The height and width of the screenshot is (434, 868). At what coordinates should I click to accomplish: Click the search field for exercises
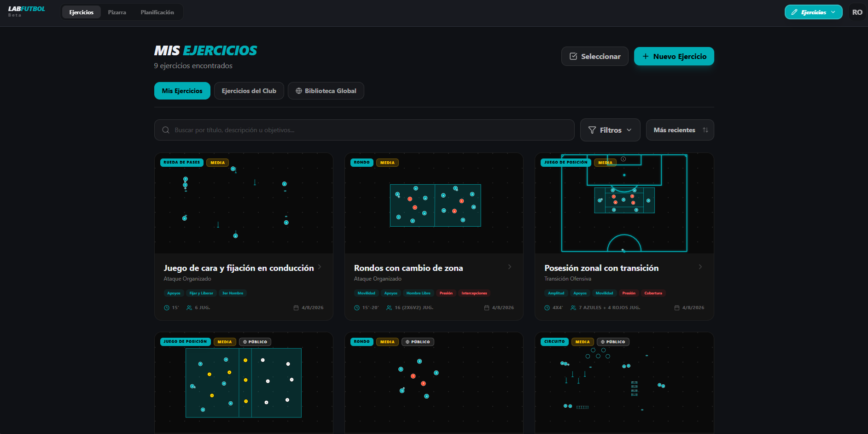(364, 130)
